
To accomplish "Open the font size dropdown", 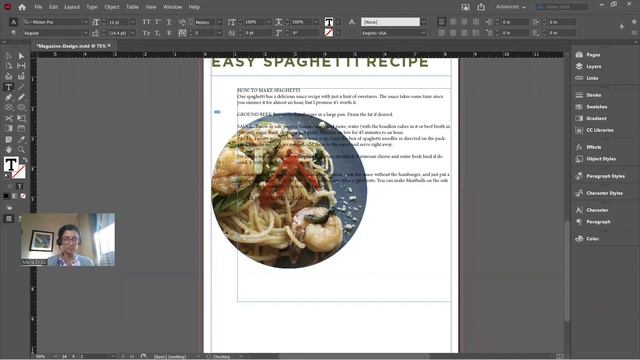I will pyautogui.click(x=132, y=22).
